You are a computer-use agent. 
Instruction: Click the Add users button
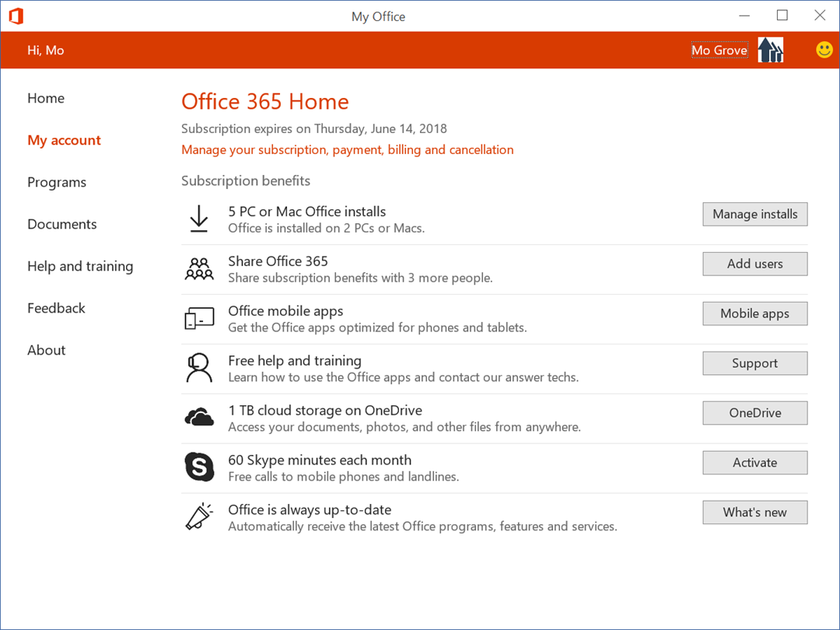pyautogui.click(x=754, y=264)
